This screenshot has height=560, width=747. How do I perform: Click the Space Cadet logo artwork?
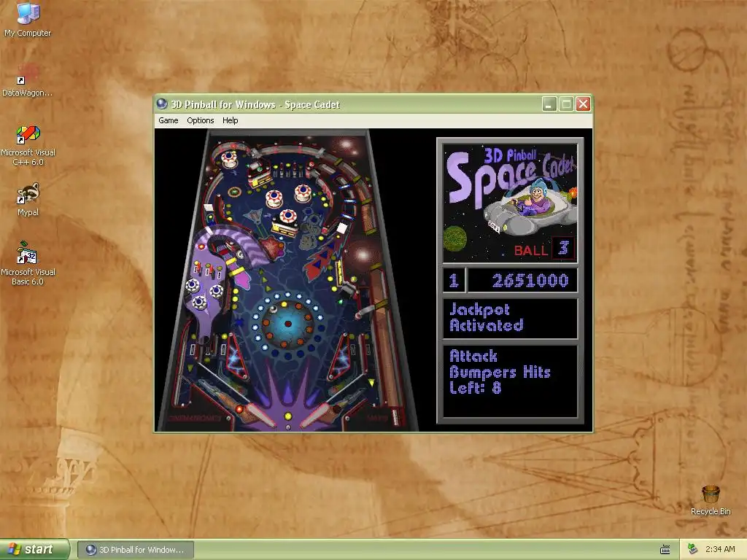(x=510, y=203)
